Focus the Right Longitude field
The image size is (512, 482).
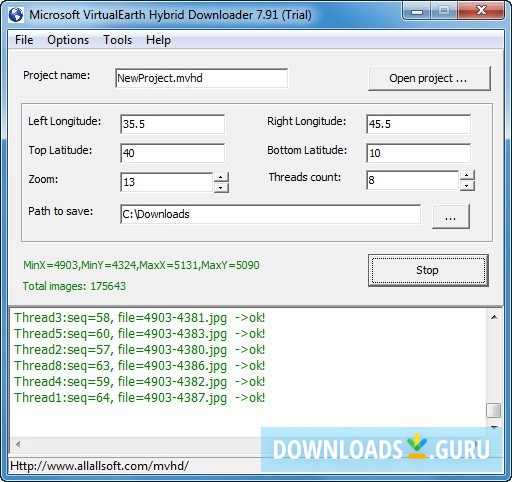(418, 124)
